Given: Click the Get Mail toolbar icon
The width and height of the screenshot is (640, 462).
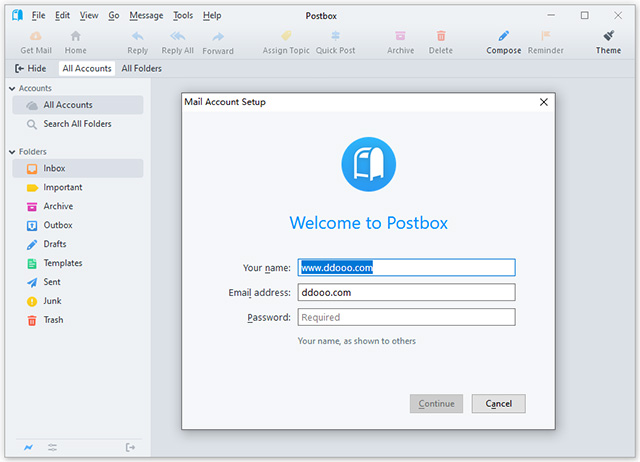Looking at the screenshot, I should 36,37.
